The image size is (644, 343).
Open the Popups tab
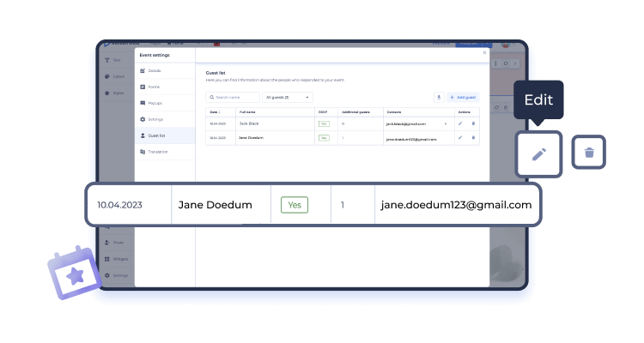tap(154, 103)
